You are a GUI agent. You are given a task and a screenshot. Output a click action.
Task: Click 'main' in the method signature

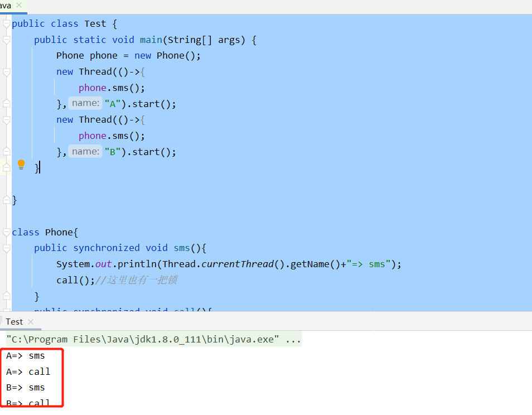pos(151,40)
